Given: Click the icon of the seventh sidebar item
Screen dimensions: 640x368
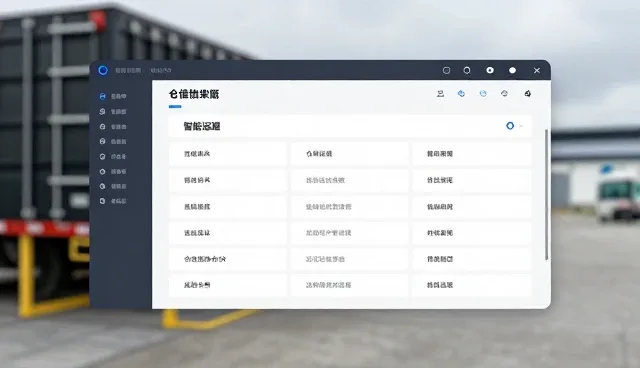Looking at the screenshot, I should (x=102, y=186).
